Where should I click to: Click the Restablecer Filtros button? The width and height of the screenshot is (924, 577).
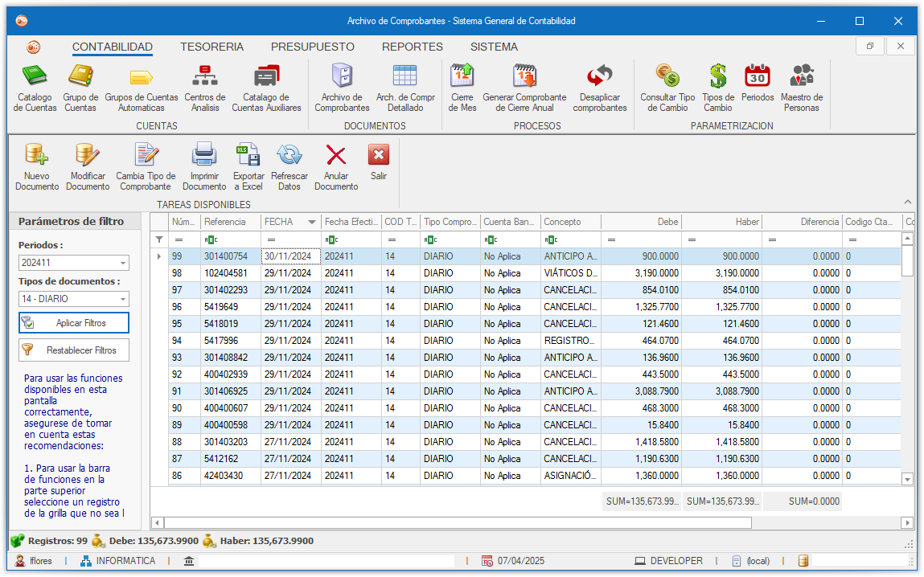tap(74, 350)
